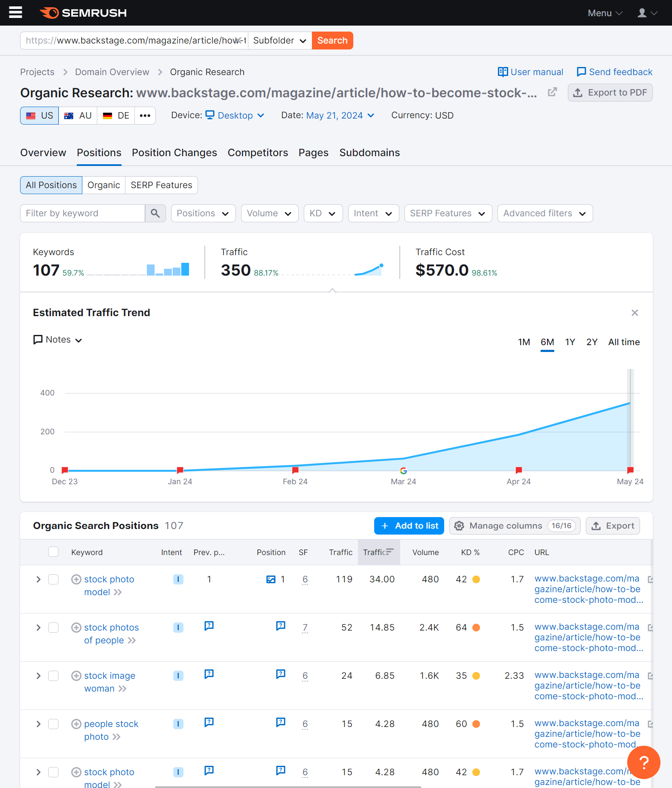Toggle select-all checkbox in table header
672x788 pixels.
click(x=53, y=552)
